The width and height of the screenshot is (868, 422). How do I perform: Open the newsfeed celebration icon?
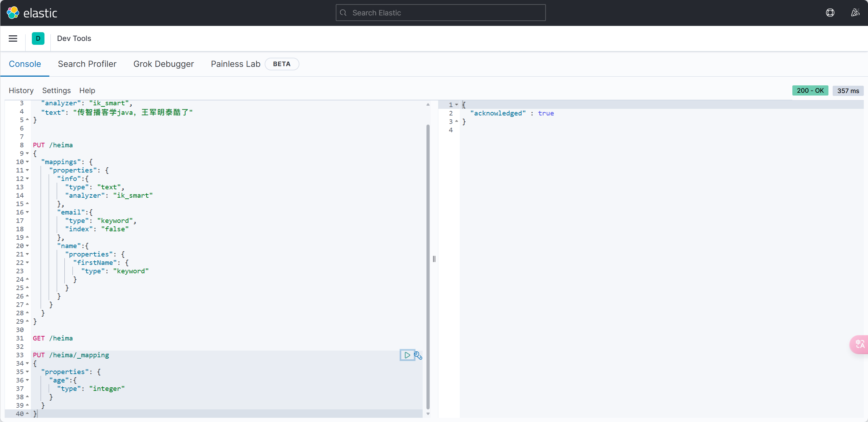pos(855,13)
